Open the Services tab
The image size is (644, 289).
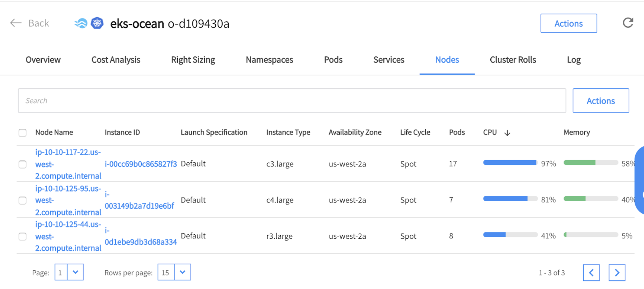[389, 60]
